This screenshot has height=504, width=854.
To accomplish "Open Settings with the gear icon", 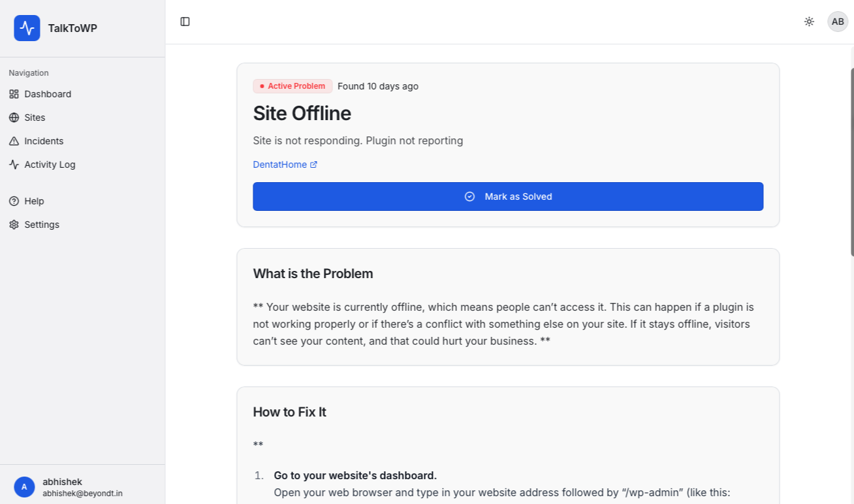I will pyautogui.click(x=14, y=225).
